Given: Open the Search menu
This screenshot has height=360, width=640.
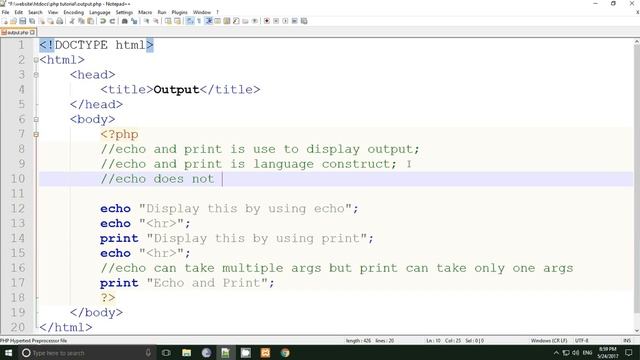Looking at the screenshot, I should click(x=35, y=12).
